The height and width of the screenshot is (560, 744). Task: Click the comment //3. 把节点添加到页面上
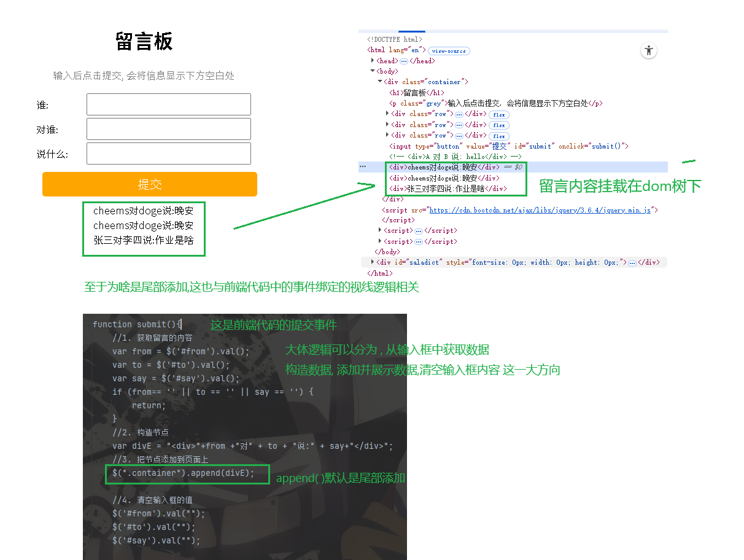coord(160,459)
